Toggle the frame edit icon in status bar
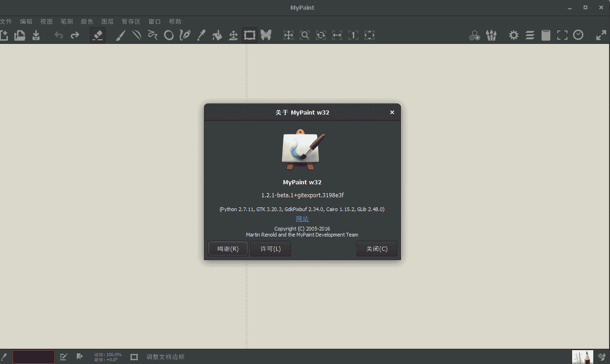This screenshot has height=364, width=610. point(134,357)
